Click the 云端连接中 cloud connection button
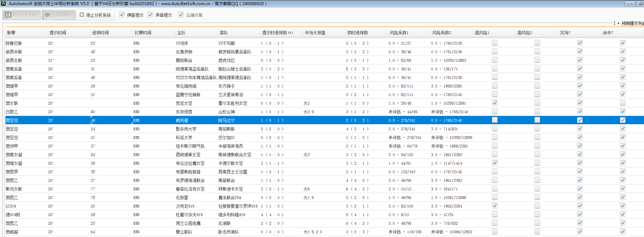The image size is (644, 237). tap(58, 15)
